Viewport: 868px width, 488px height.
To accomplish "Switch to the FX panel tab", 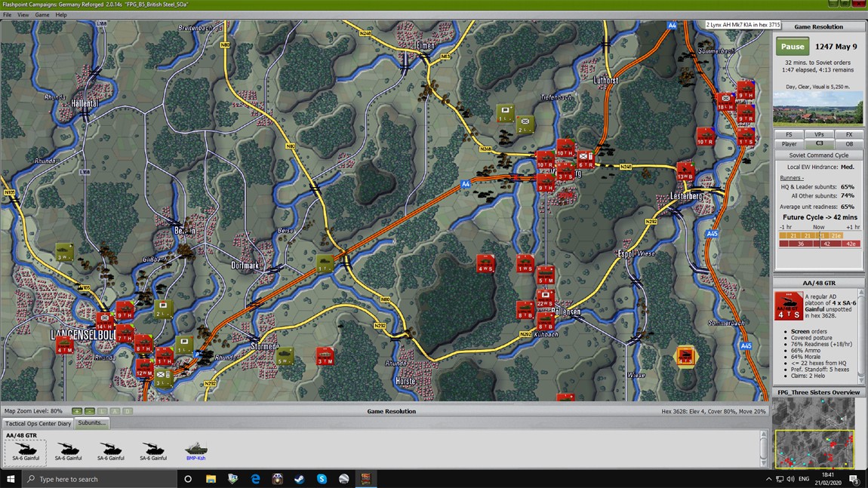I will [848, 134].
